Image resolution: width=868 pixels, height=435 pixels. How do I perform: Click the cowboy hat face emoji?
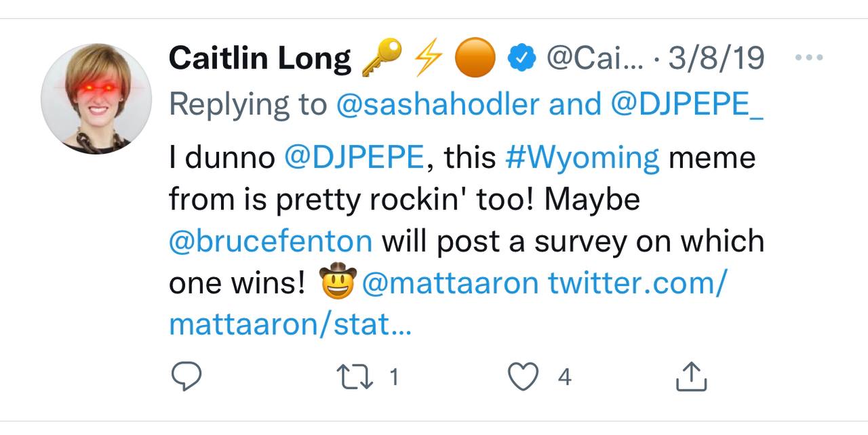click(x=338, y=282)
